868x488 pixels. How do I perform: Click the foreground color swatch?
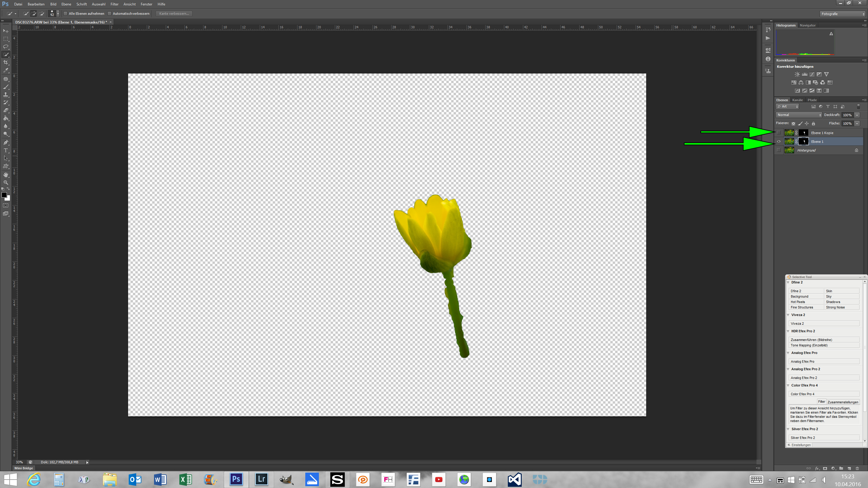click(4, 195)
